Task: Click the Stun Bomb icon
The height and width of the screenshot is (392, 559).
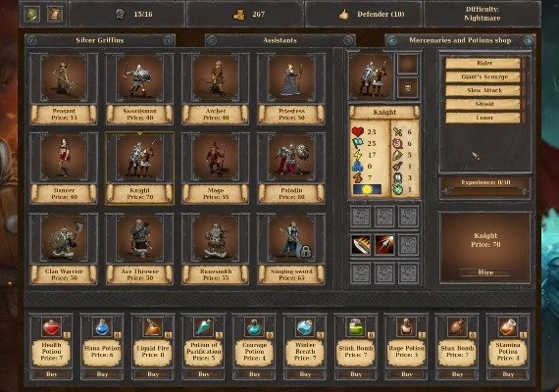Action: coord(457,327)
